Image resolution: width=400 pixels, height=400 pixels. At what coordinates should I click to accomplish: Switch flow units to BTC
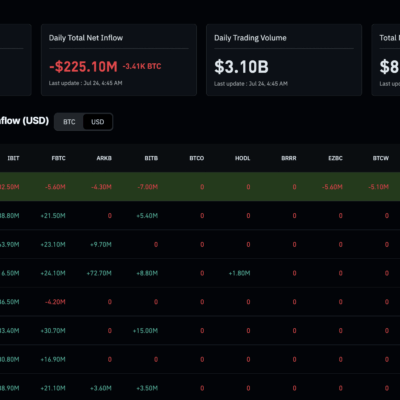(69, 122)
